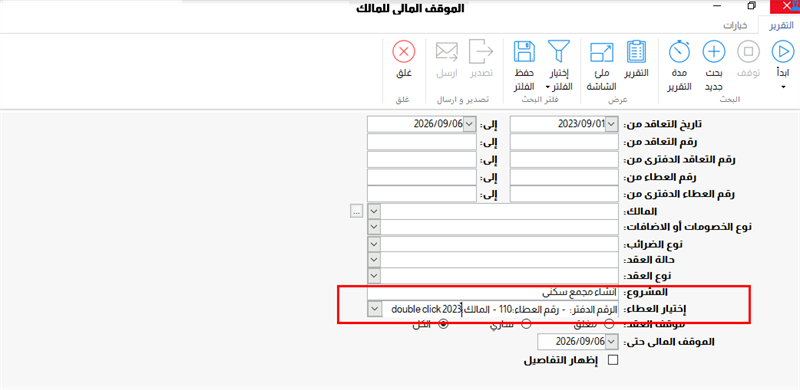Focus رقم التعاقد الدفترى إلى field
The image size is (800, 390).
tap(421, 159)
